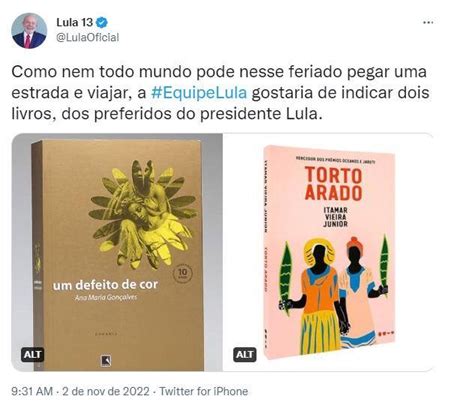
Task: Click the publisher logo on the brown book cover
Action: coord(106,361)
